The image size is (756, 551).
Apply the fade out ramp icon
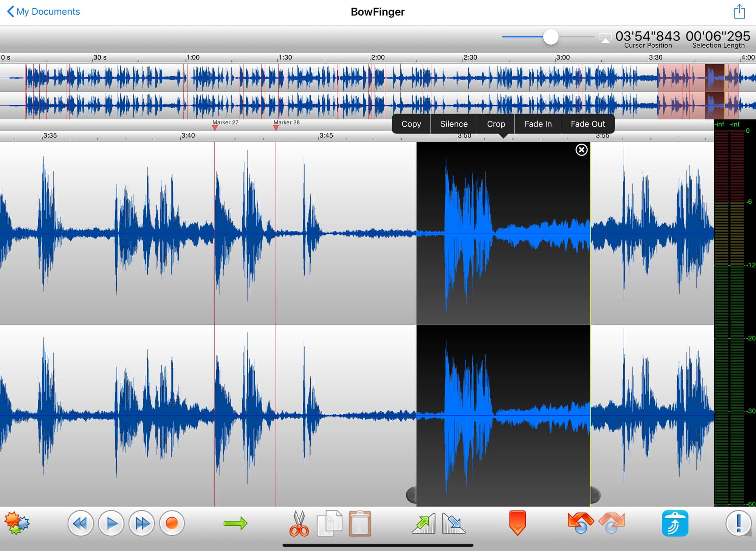(454, 523)
